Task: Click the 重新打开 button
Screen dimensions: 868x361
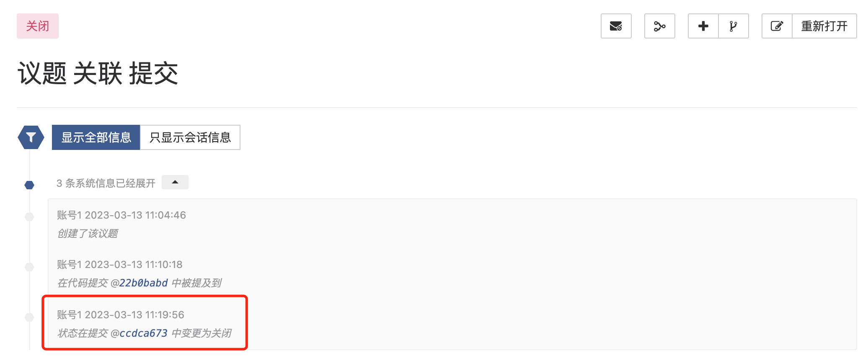Action: click(824, 26)
